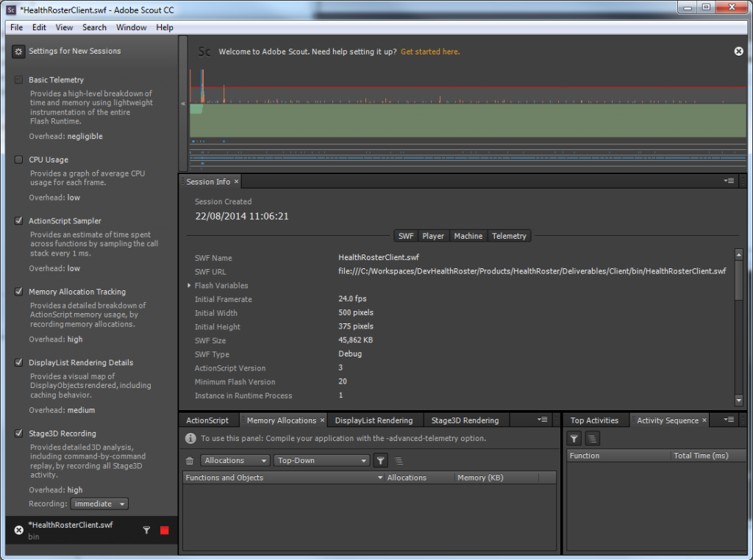Screen dimensions: 753x560
Task: Open the Allocations dropdown in memory panel
Action: pos(235,461)
